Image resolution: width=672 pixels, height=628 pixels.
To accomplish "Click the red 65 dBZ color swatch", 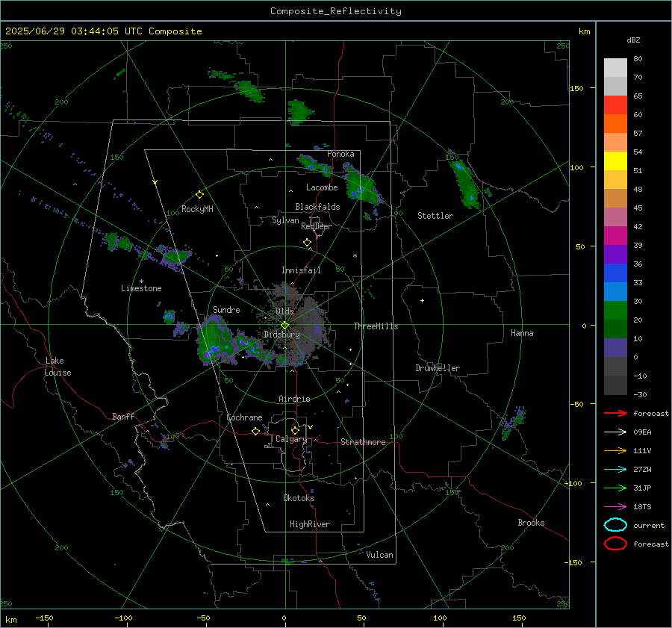I will pyautogui.click(x=615, y=105).
